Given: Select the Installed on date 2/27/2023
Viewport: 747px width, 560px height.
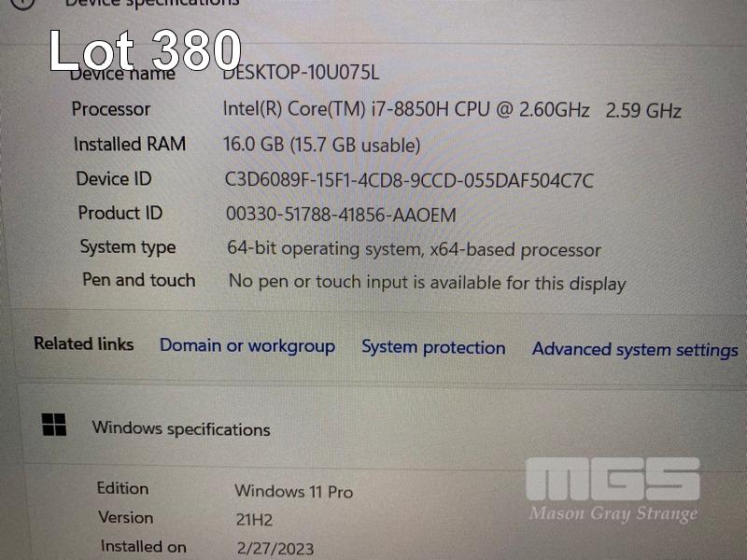Looking at the screenshot, I should 275,549.
